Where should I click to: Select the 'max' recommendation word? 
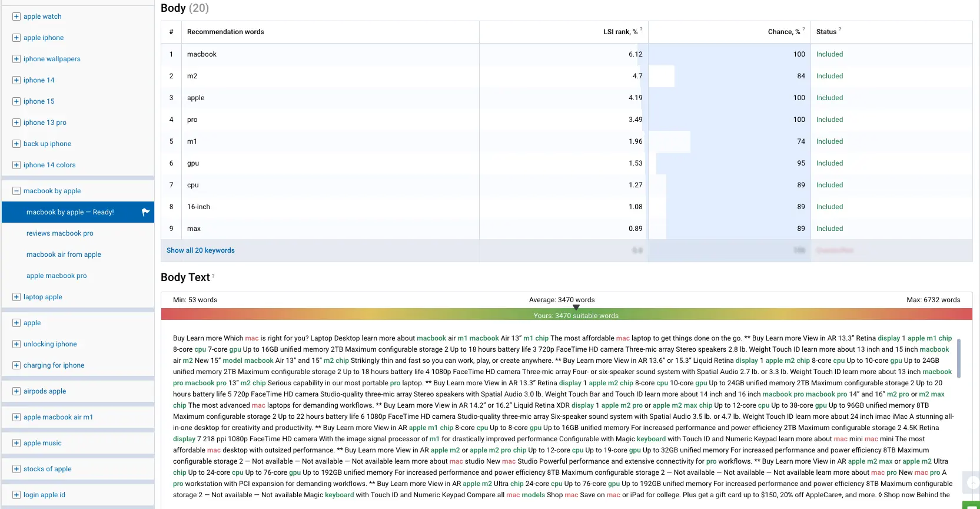(x=194, y=229)
